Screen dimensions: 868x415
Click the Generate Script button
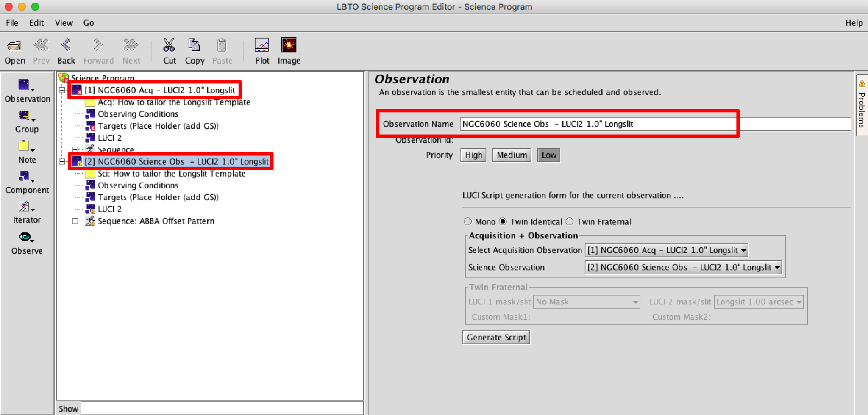(496, 338)
